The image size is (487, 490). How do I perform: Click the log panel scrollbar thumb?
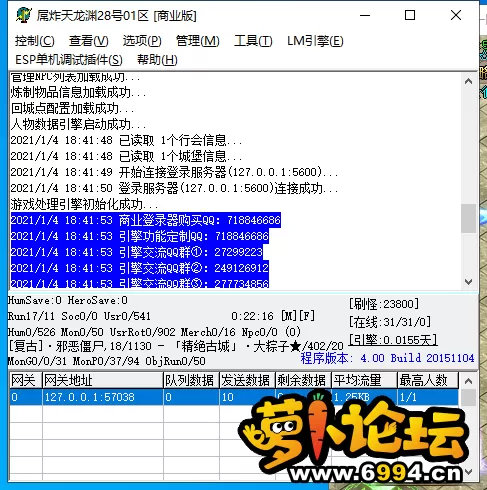tap(468, 218)
